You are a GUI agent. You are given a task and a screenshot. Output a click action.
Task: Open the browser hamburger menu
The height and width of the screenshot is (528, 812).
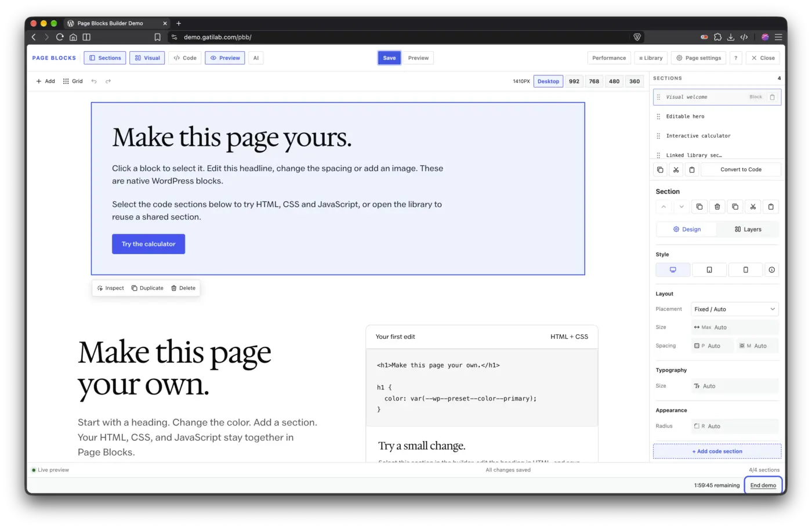[778, 37]
